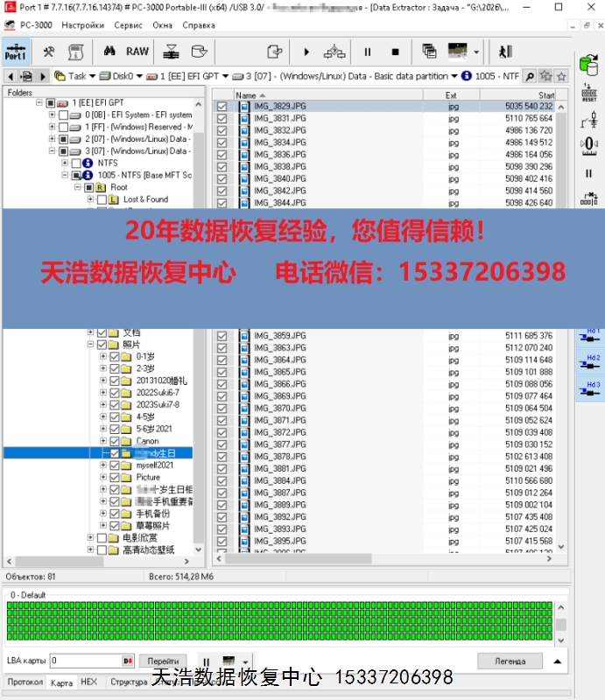Click the RESET icon in right sidebar
Image resolution: width=605 pixels, height=700 pixels.
(x=589, y=92)
